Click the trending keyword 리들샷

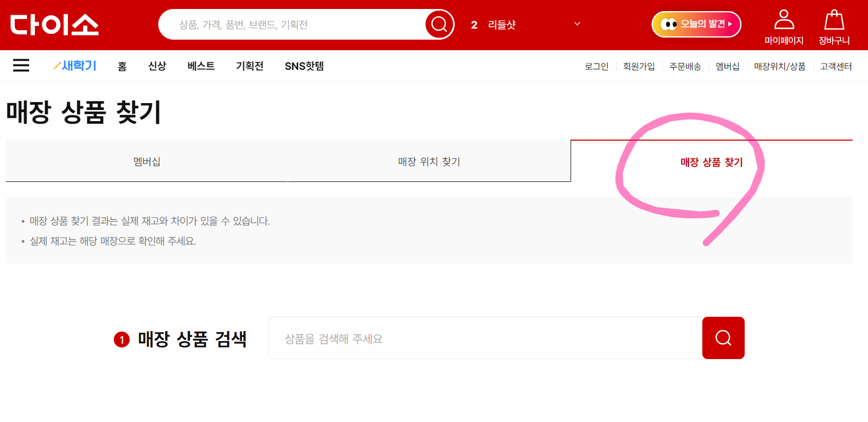[501, 25]
